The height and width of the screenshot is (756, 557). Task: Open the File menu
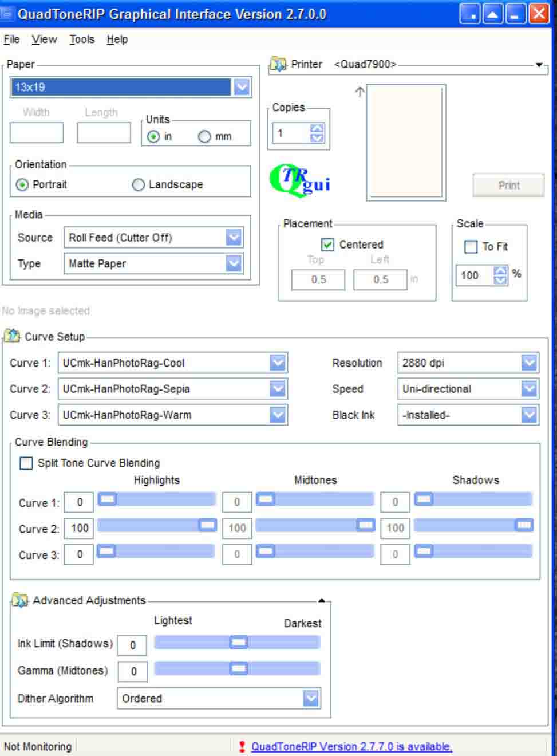11,40
